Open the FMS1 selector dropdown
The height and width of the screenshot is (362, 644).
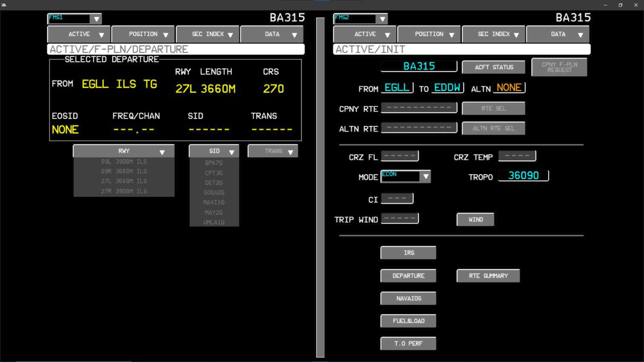click(x=96, y=19)
